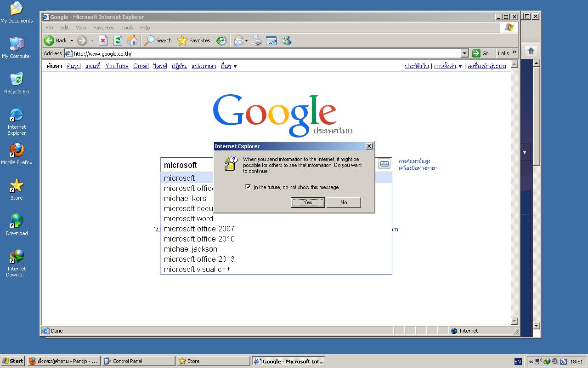Go to the home page via house icon

pos(132,40)
